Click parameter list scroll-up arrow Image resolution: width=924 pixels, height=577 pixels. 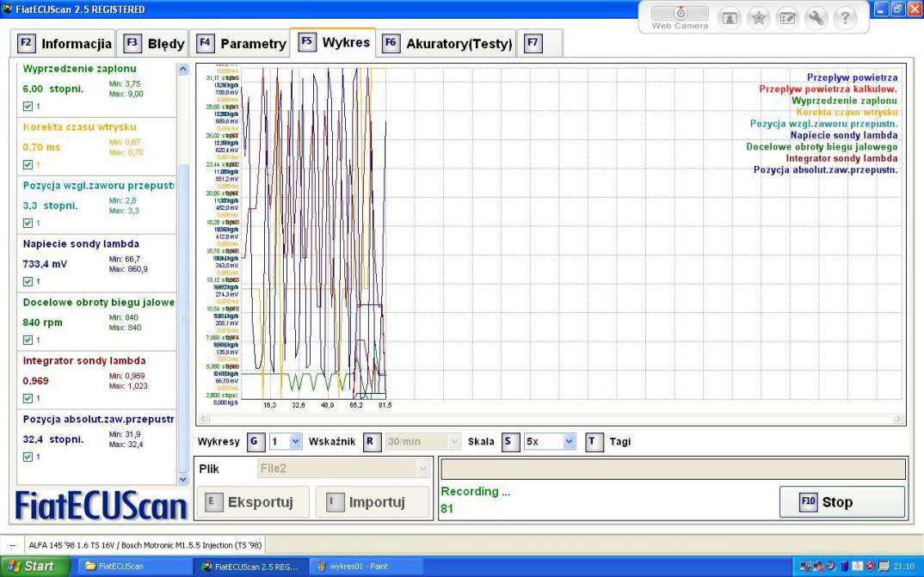(182, 69)
